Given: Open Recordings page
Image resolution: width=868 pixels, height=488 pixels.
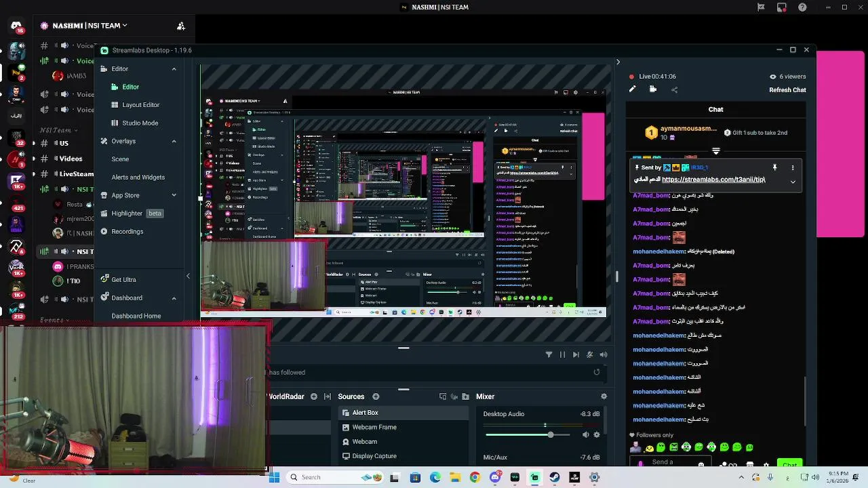Looking at the screenshot, I should [127, 232].
